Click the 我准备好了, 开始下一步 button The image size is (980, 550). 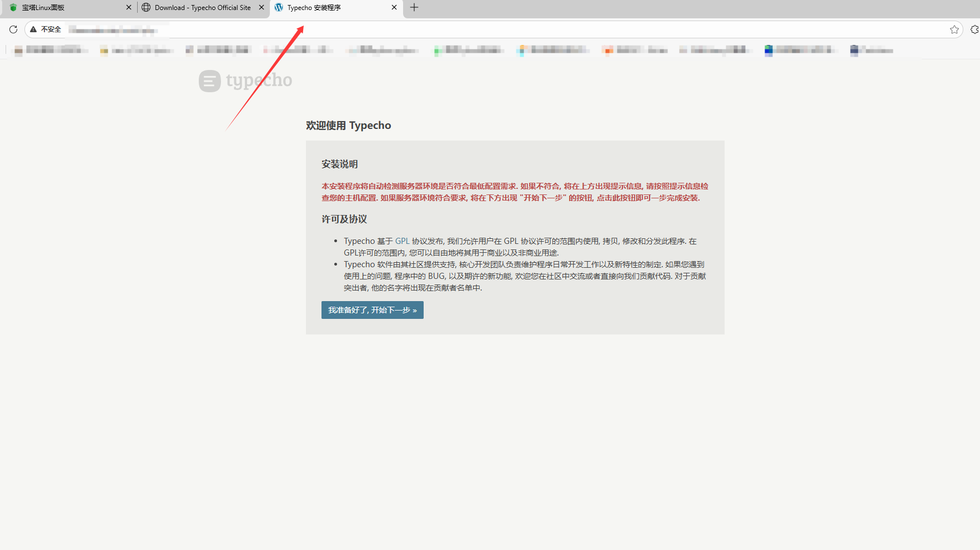click(x=372, y=310)
